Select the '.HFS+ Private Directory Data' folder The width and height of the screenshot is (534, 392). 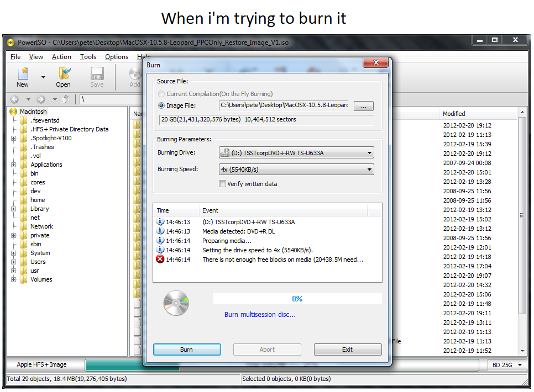tap(70, 129)
